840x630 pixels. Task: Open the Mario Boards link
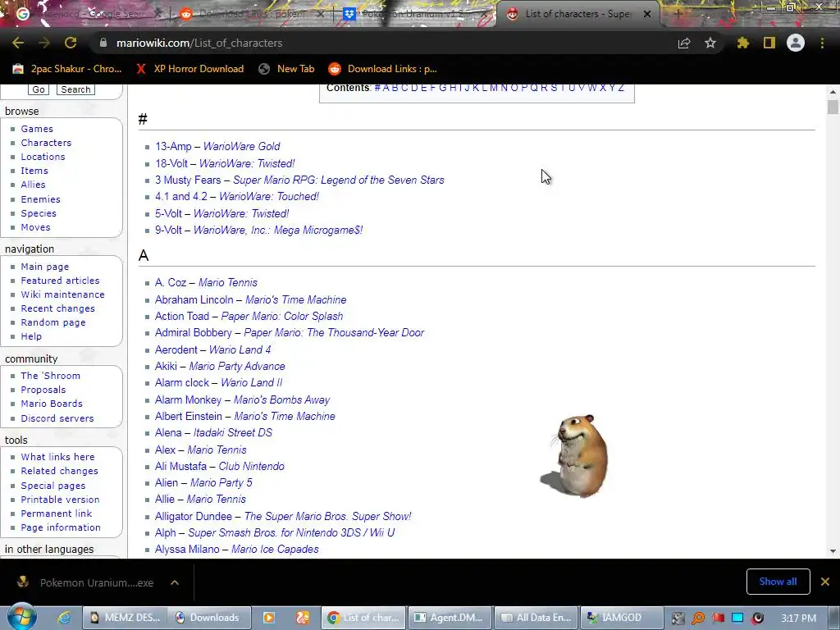tap(52, 404)
